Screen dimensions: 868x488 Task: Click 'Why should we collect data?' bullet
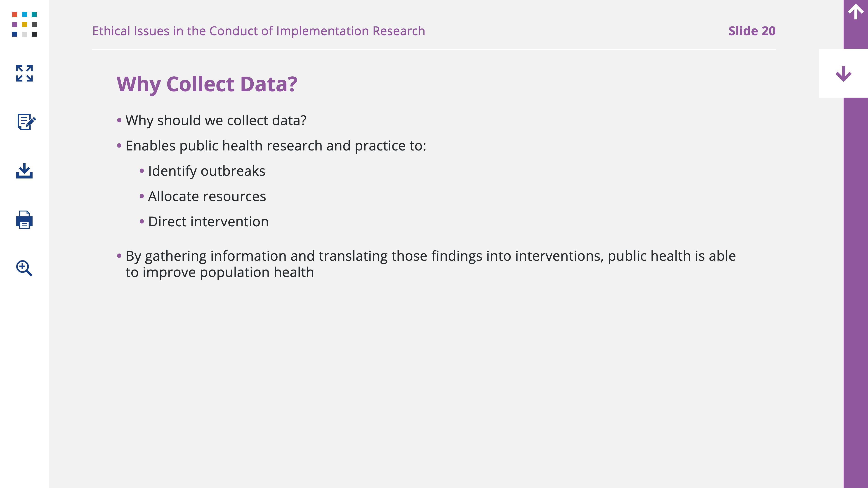pyautogui.click(x=216, y=121)
